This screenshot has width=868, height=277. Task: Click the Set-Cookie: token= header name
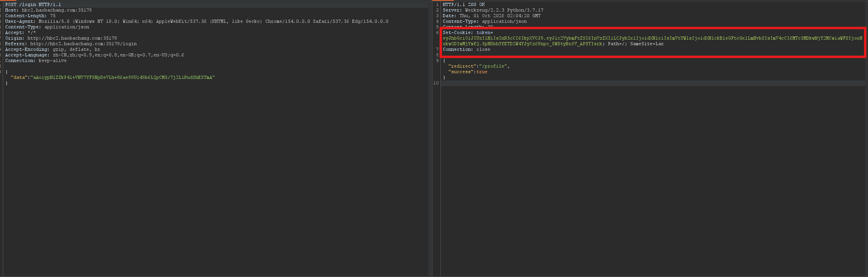[x=468, y=33]
